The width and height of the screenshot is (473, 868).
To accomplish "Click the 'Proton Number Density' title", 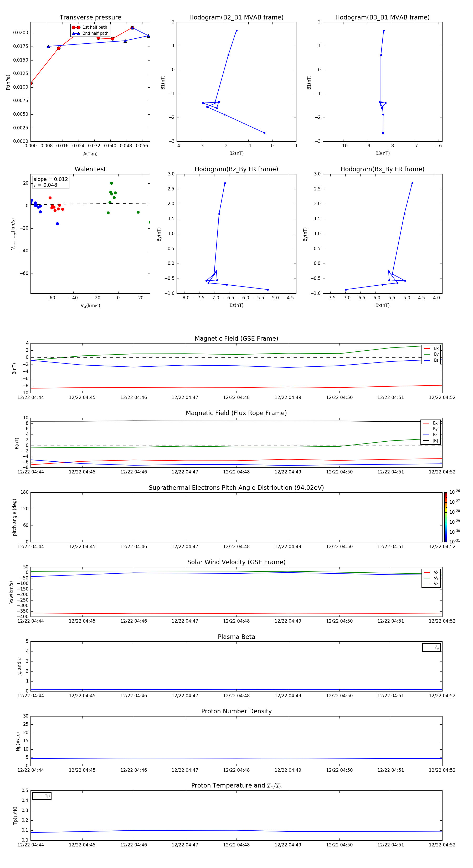I will click(236, 711).
